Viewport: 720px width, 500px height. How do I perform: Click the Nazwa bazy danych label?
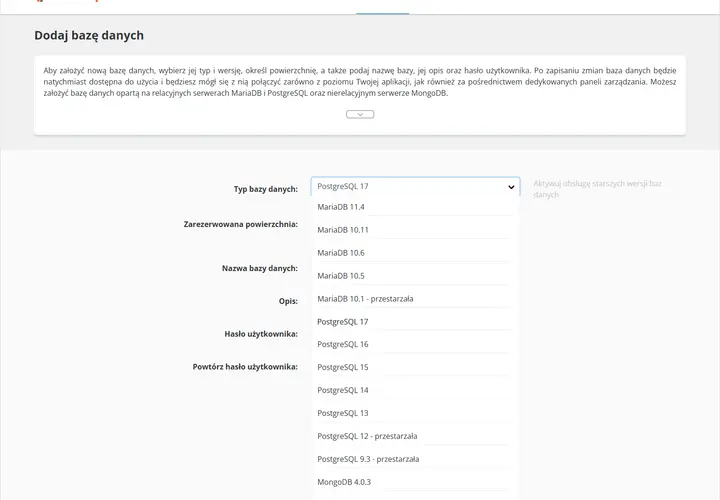[260, 268]
